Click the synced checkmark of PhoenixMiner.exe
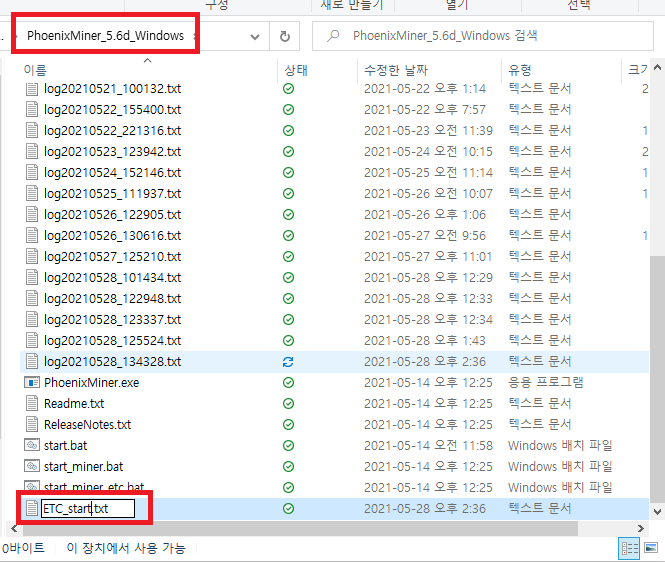Image resolution: width=665 pixels, height=562 pixels. coord(288,383)
